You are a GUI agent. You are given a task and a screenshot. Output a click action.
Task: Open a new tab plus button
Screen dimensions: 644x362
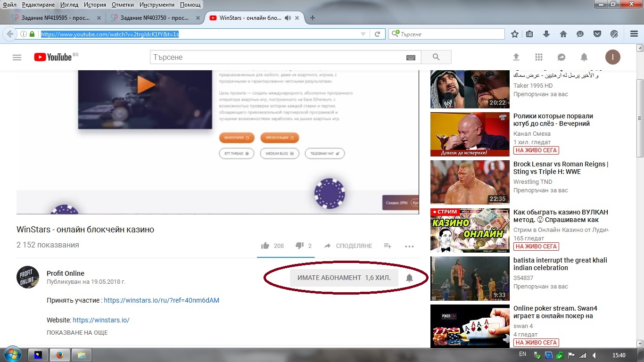[x=312, y=18]
